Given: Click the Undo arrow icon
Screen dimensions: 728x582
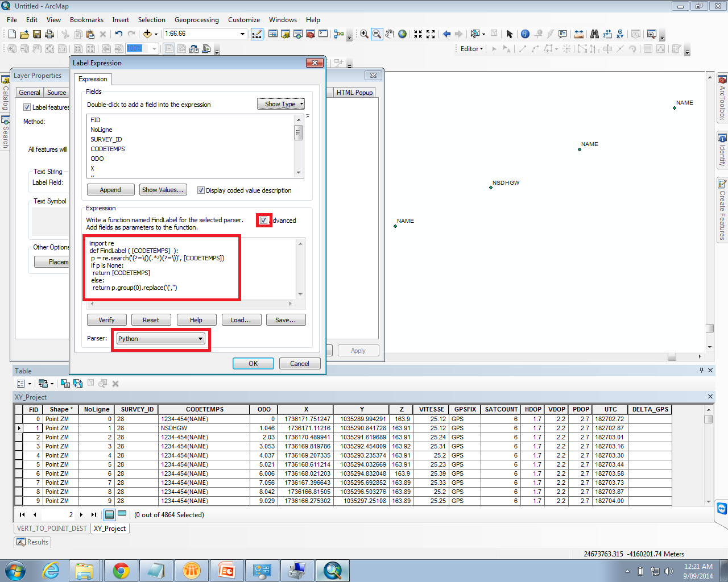Looking at the screenshot, I should [x=118, y=34].
